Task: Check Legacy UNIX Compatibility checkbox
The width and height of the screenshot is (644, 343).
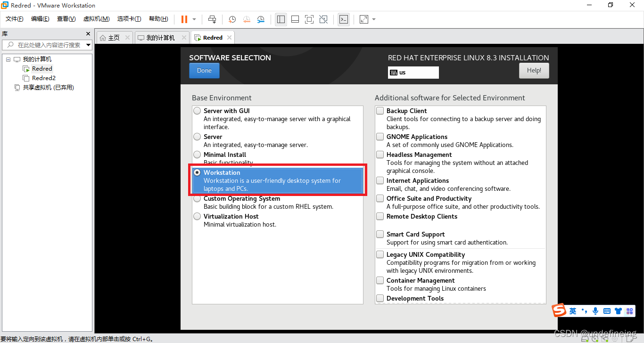Action: [x=380, y=254]
